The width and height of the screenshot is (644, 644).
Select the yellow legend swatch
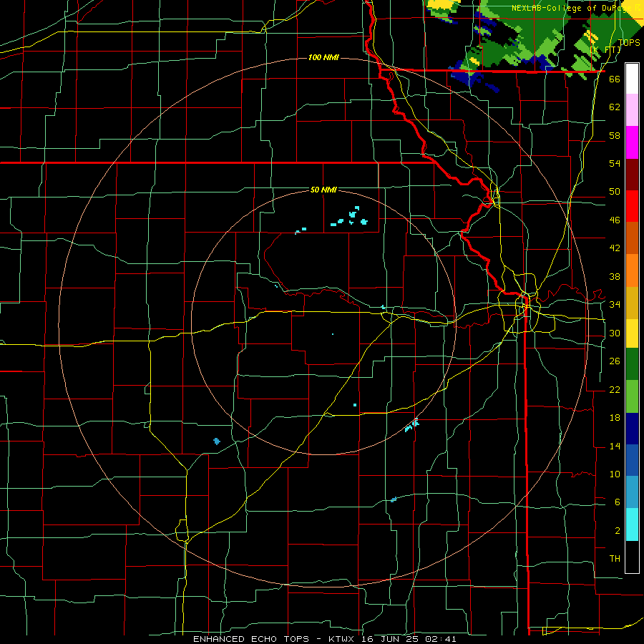[x=632, y=333]
